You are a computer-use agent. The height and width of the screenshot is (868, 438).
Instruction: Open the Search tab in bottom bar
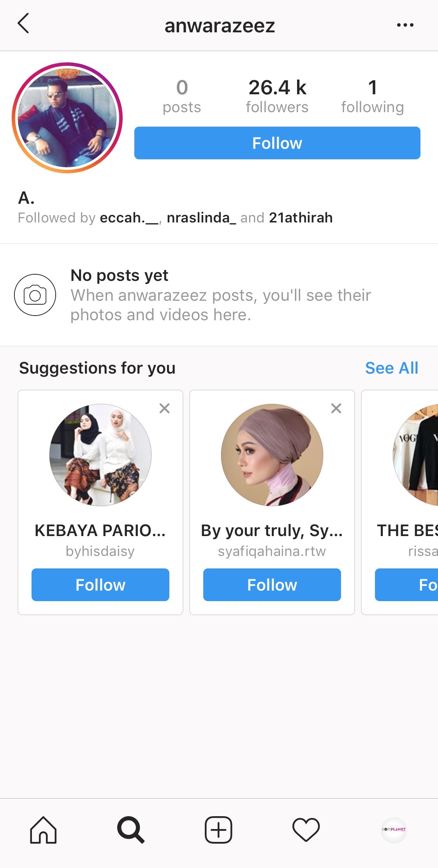pyautogui.click(x=131, y=830)
